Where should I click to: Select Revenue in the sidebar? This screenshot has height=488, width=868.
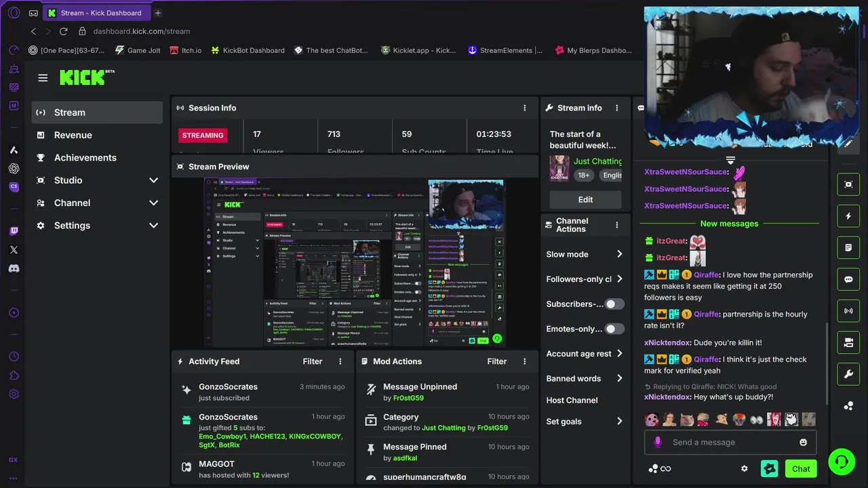click(x=97, y=135)
